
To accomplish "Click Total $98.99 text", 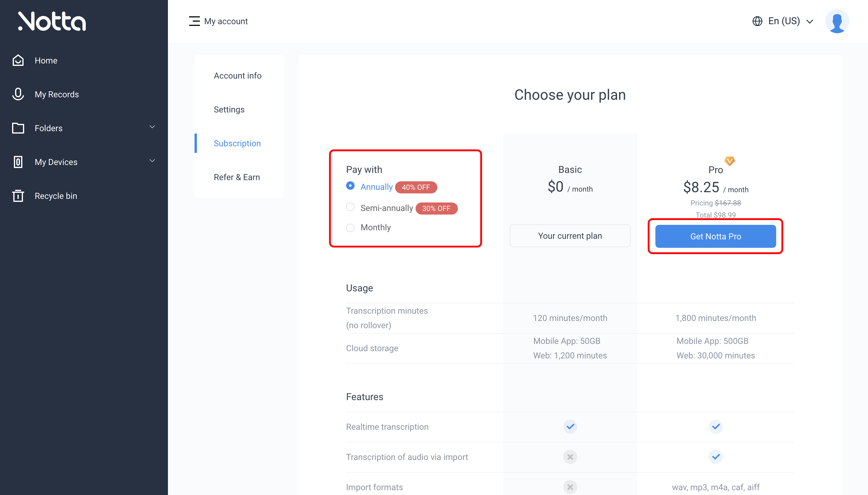I will [715, 215].
